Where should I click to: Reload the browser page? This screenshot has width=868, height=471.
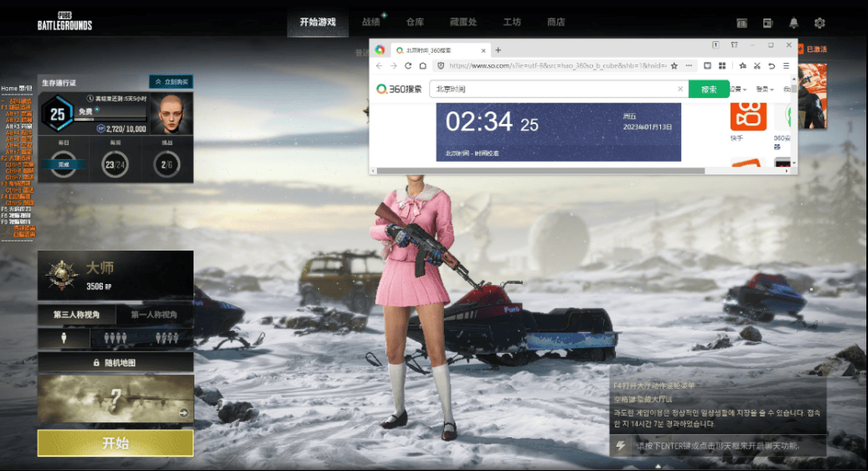(408, 65)
